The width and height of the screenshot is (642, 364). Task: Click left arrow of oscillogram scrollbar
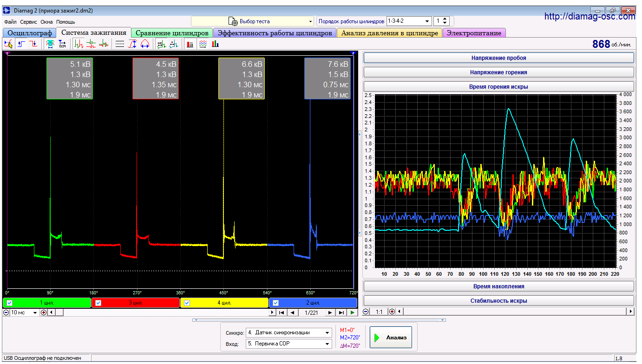point(52,312)
